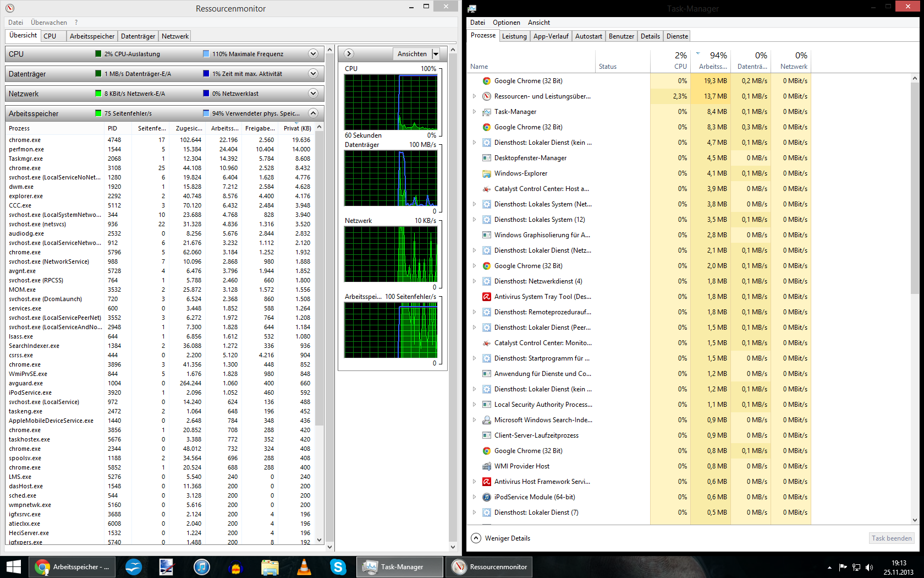The width and height of the screenshot is (924, 578).
Task: Click the Client-Server-Laufzeitprozess icon
Action: 486,435
